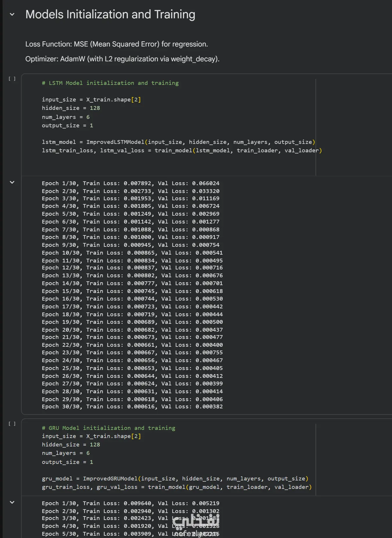Viewport: 392px width, 538px height.
Task: Collapse the Models Initialization and Training section
Action: pos(12,14)
